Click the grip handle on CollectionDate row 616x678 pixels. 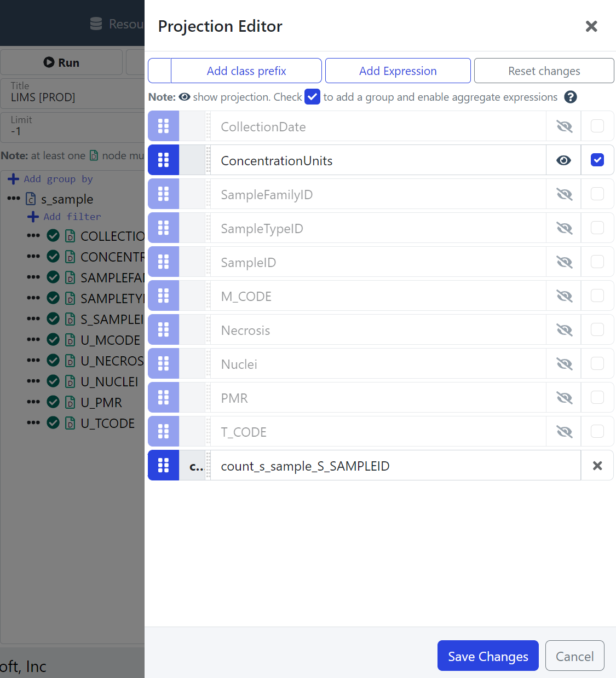pos(163,126)
